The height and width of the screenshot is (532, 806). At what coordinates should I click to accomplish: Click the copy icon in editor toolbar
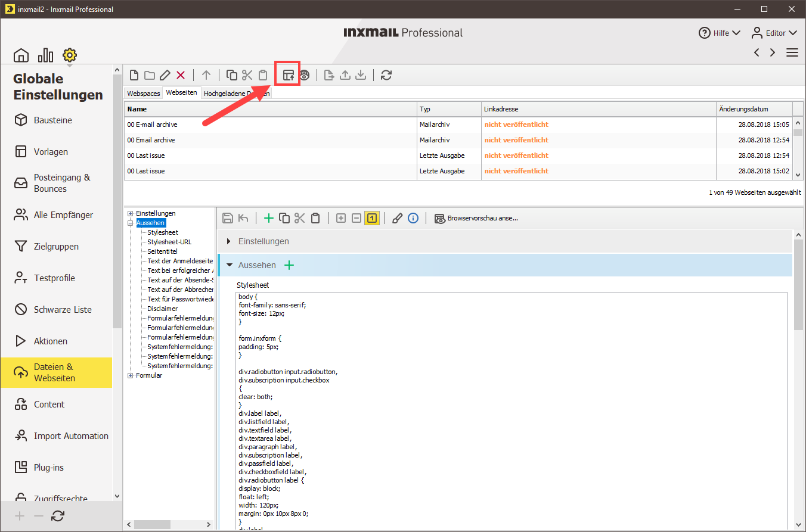click(284, 218)
